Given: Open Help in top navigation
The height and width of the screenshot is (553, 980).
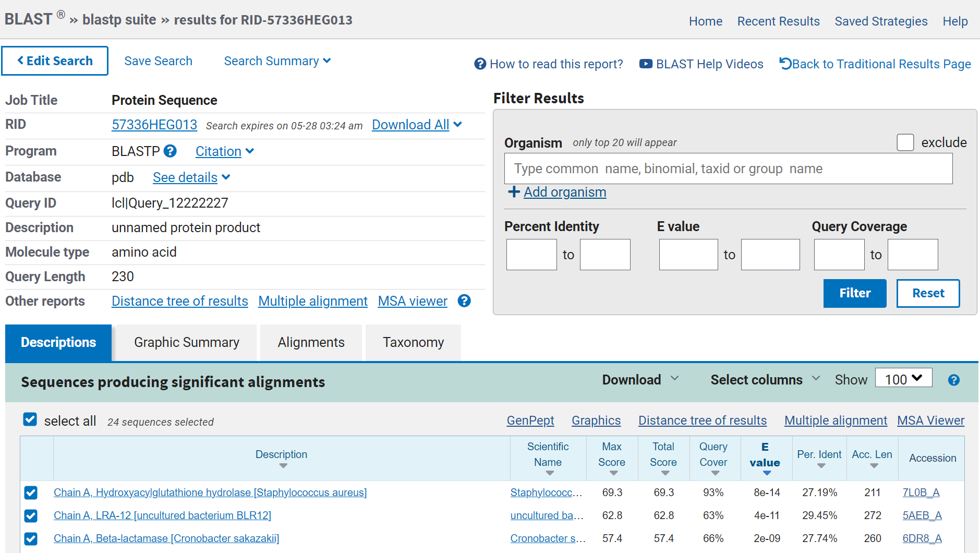Looking at the screenshot, I should (955, 21).
